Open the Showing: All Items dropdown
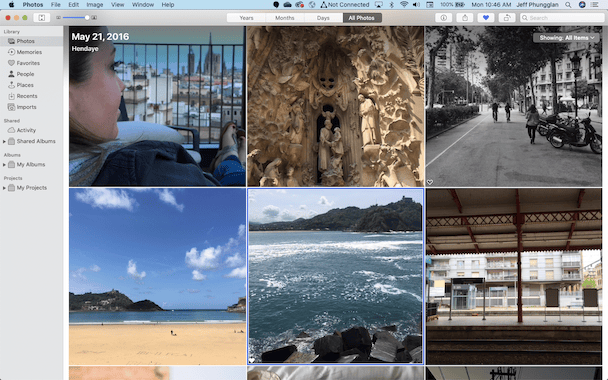 click(x=566, y=38)
